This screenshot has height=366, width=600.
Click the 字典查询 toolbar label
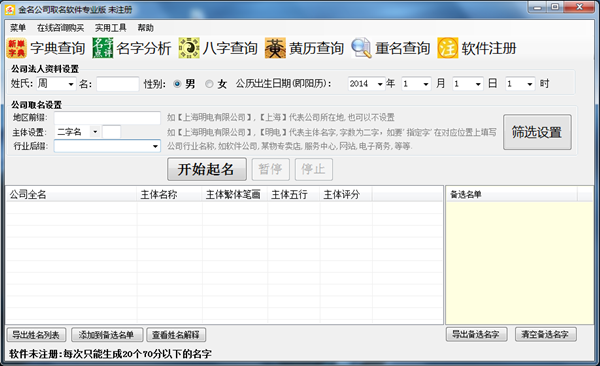coord(57,48)
